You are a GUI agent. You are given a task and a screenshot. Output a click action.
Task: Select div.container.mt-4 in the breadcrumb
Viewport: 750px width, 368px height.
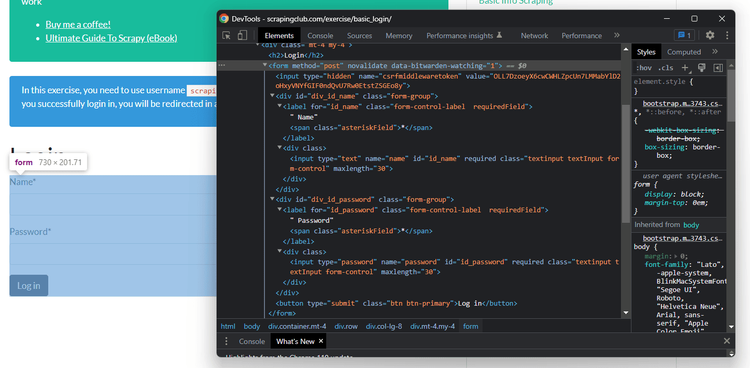[297, 326]
